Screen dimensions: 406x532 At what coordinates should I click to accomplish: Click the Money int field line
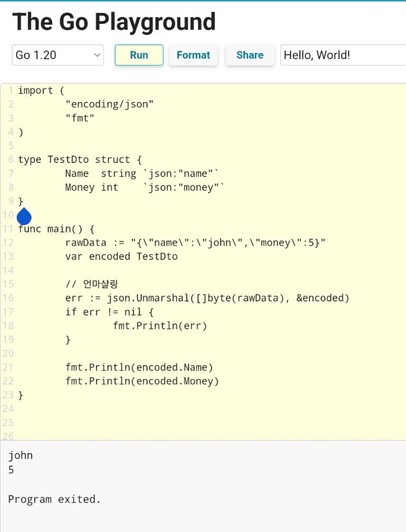tap(145, 187)
